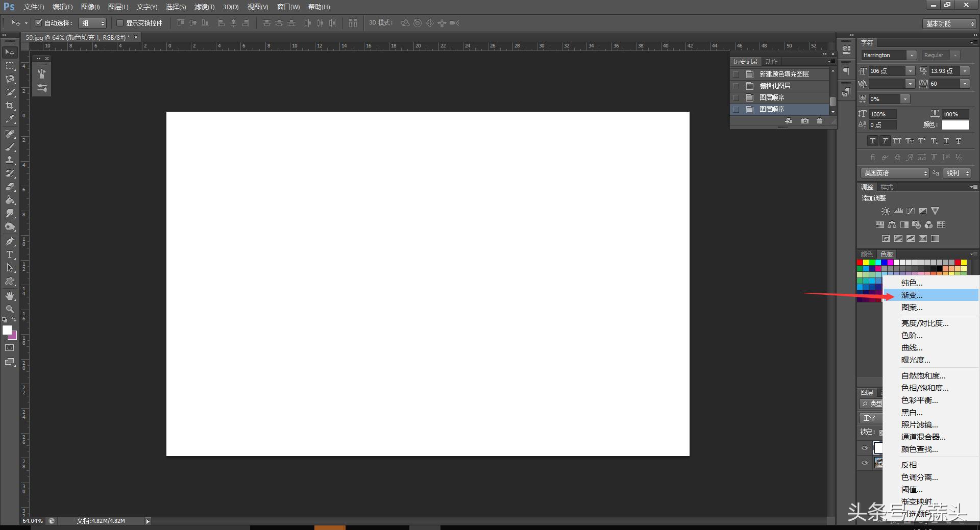980x530 pixels.
Task: Open the font size dropdown showing 106点
Action: coord(910,71)
